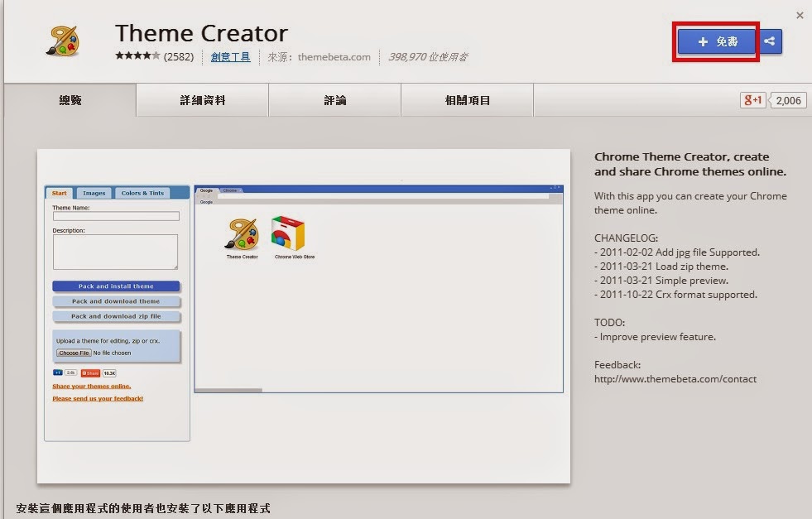
Task: Click the 398,970 位使用者 user count
Action: pyautogui.click(x=428, y=57)
